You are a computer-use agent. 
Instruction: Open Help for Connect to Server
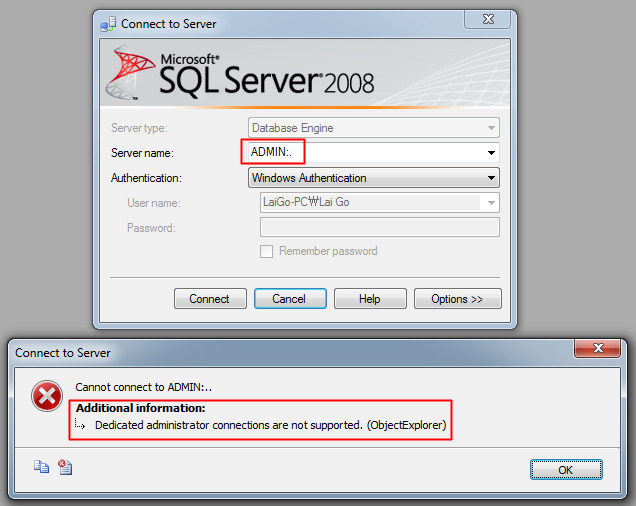[370, 299]
